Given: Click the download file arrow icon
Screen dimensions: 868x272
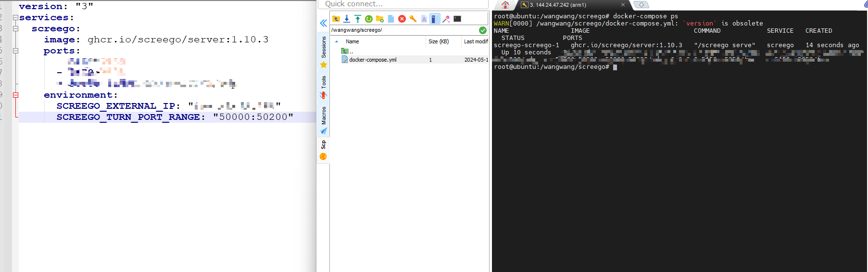Looking at the screenshot, I should (347, 19).
